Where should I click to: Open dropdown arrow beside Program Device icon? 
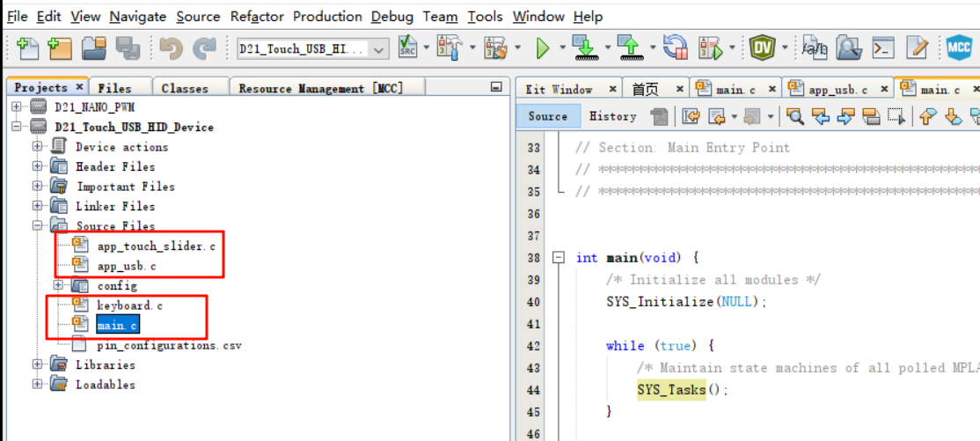(608, 48)
